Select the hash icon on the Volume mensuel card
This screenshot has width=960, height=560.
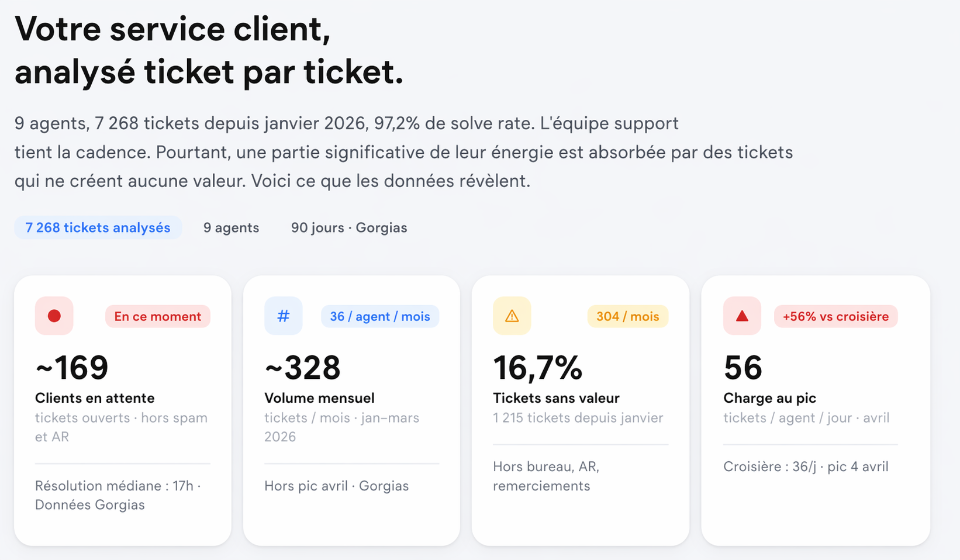[x=284, y=316]
